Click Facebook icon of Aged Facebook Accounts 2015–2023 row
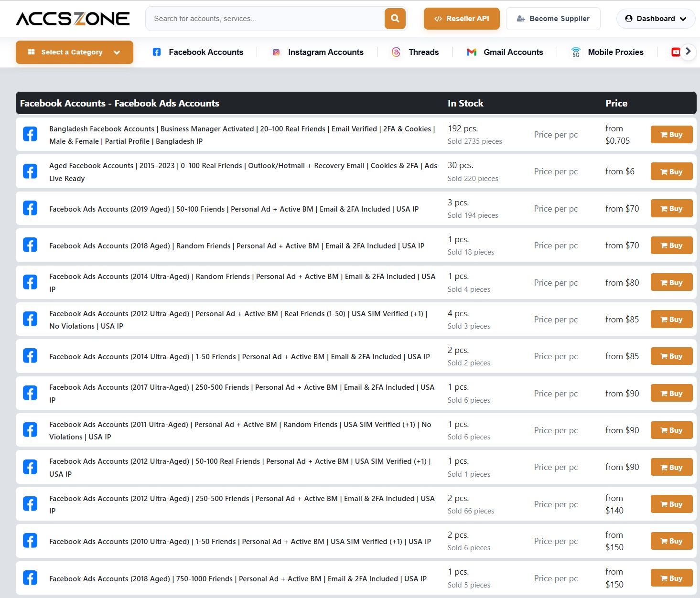The height and width of the screenshot is (598, 700). 30,171
